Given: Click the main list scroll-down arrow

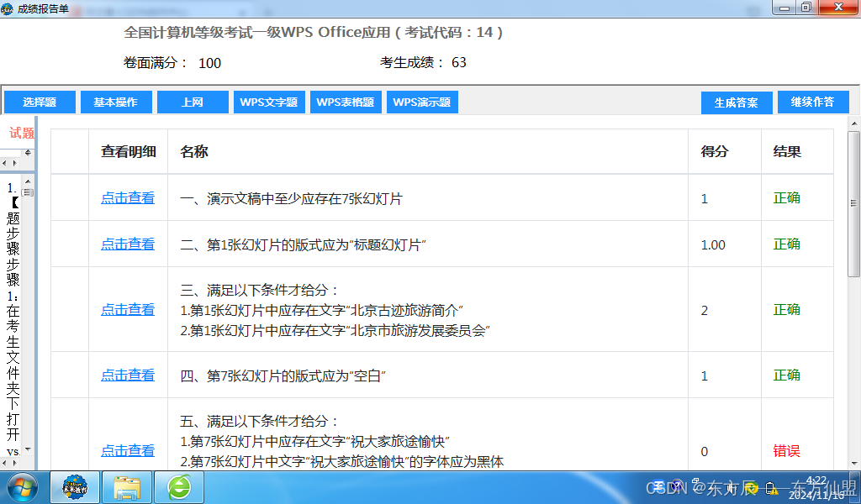Looking at the screenshot, I should (853, 464).
